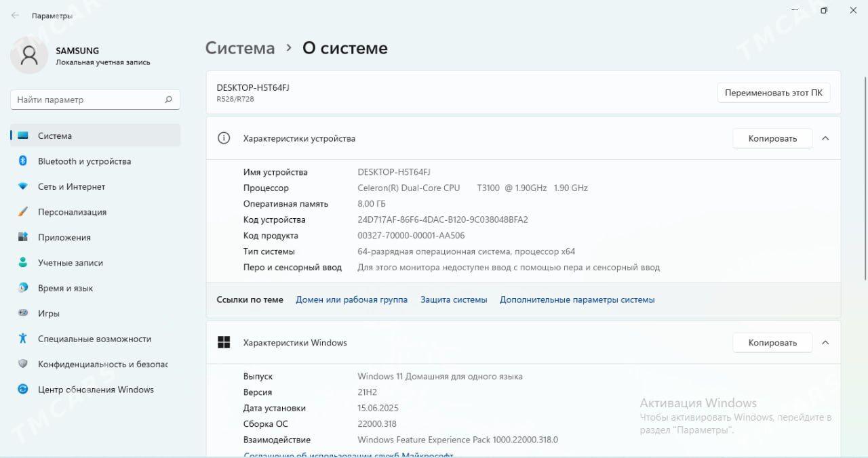Open Защита системы link
868x458 pixels.
coord(454,299)
